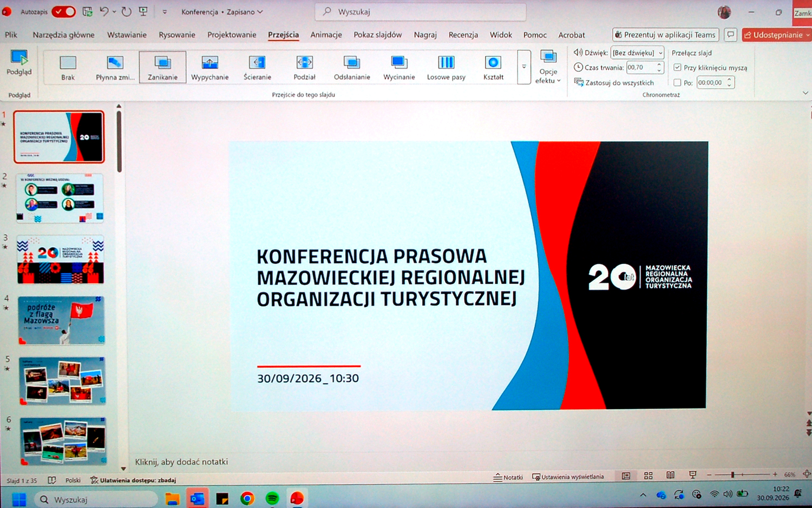Start Slide Show from status bar
Viewport: 812px width, 508px height.
coord(692,475)
